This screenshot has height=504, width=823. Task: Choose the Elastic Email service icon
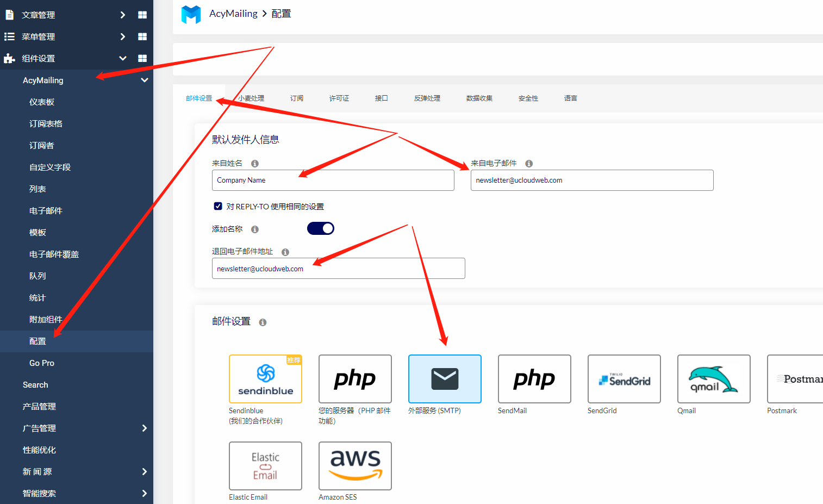point(265,465)
